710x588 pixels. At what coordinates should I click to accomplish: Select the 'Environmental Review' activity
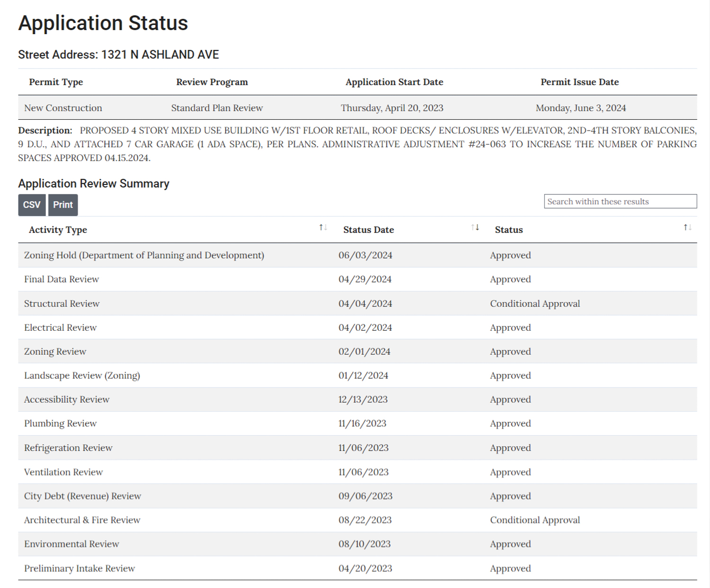point(71,544)
